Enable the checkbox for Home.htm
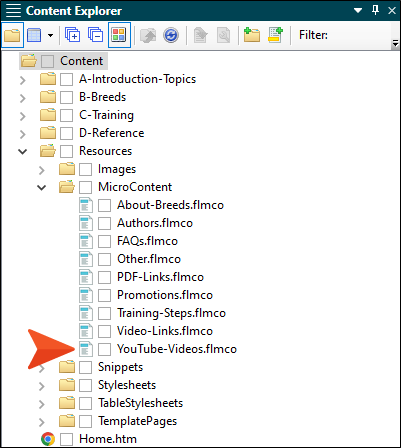401x448 pixels. click(x=66, y=439)
